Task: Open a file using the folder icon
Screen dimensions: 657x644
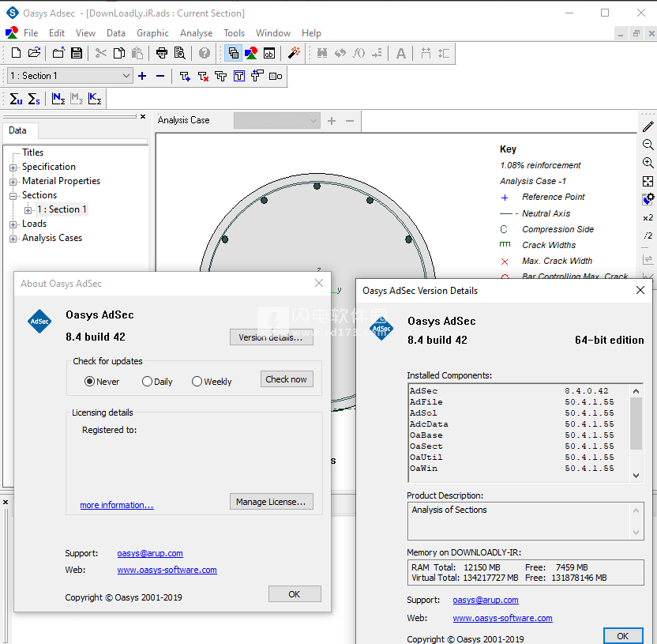Action: click(35, 53)
